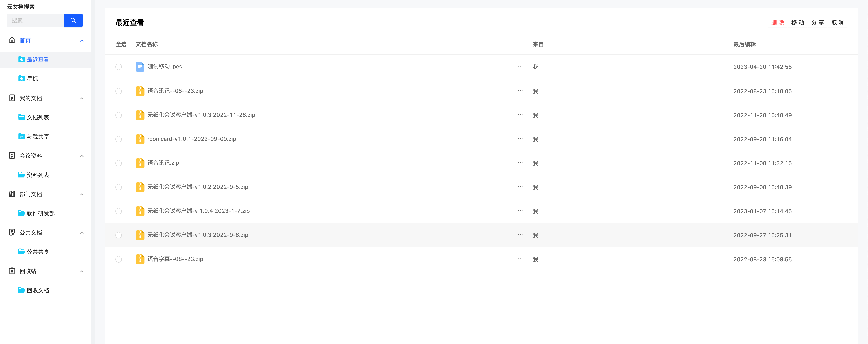Screen dimensions: 868x344
Task: Click the 会议资料 checklist icon
Action: (12, 155)
